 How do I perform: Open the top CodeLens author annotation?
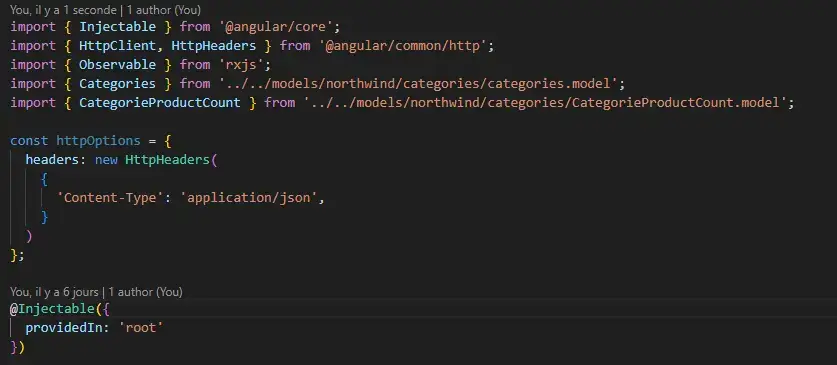coord(106,10)
